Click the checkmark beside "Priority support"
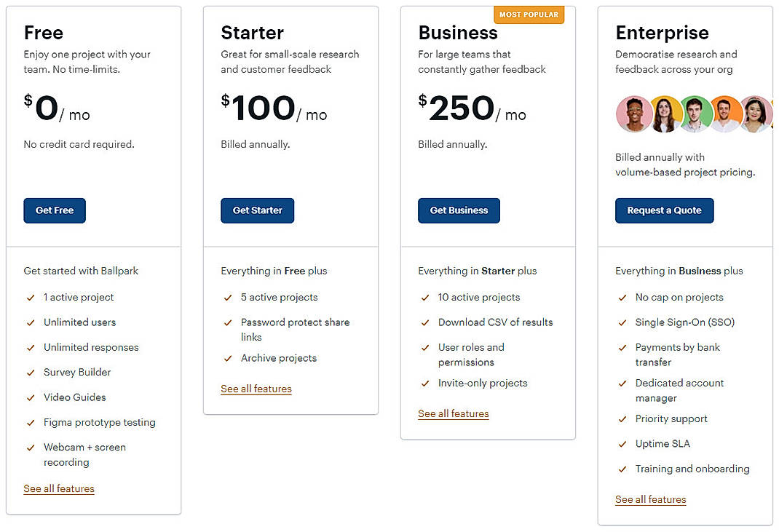 click(x=622, y=419)
